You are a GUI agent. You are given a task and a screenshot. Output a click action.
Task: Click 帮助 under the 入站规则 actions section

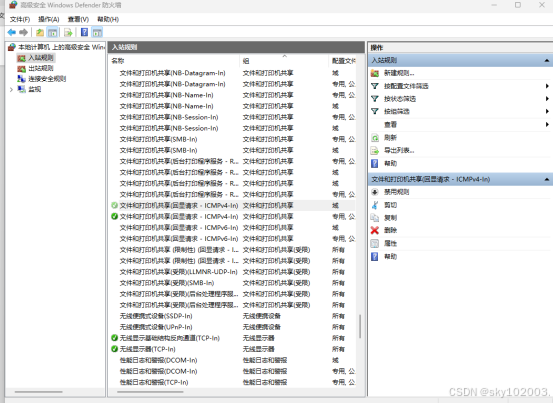[390, 163]
